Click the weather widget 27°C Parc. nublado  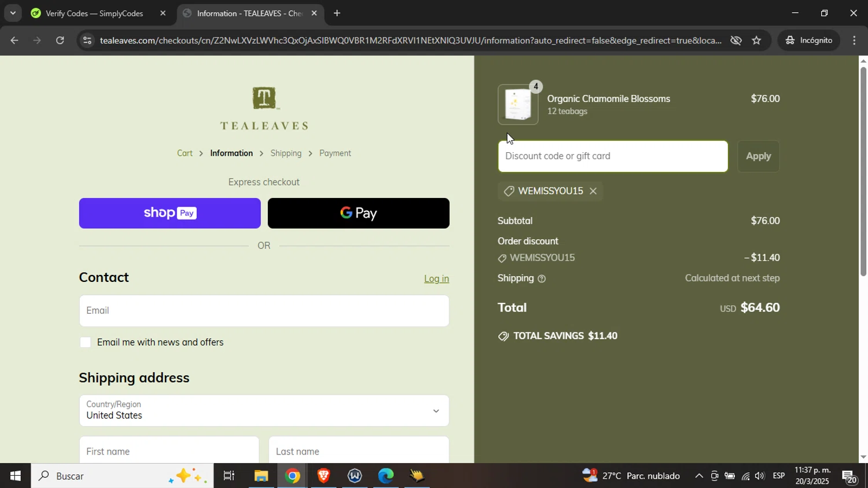[x=631, y=476]
